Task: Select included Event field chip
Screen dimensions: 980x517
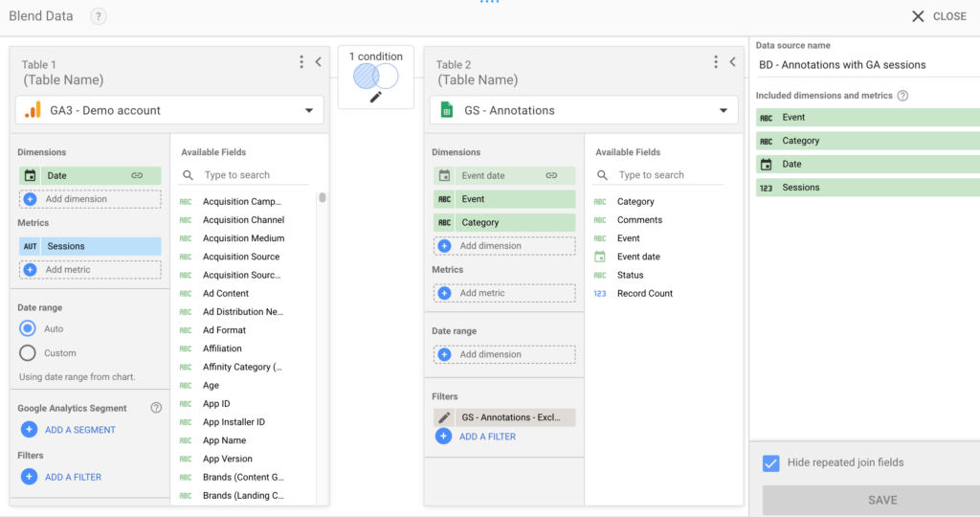Action: [868, 118]
